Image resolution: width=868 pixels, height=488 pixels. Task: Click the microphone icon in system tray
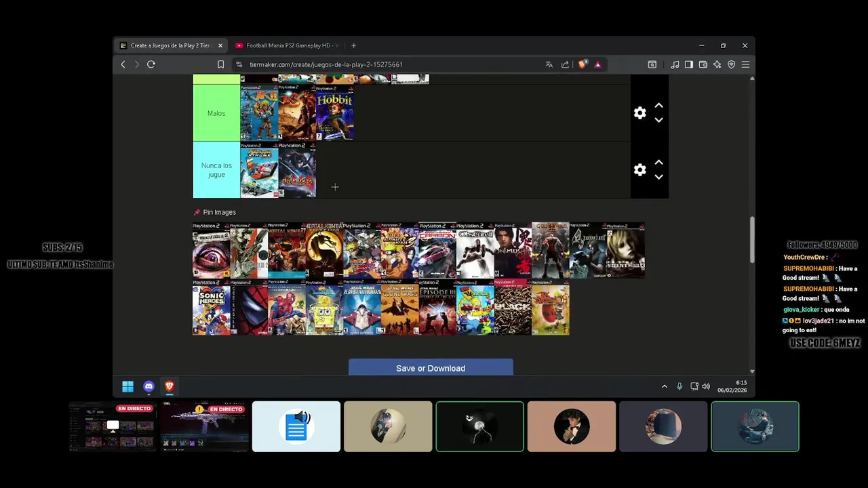679,386
